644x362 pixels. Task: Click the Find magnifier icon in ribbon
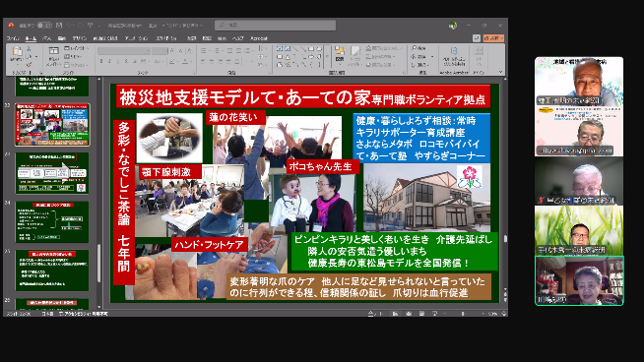[x=415, y=48]
